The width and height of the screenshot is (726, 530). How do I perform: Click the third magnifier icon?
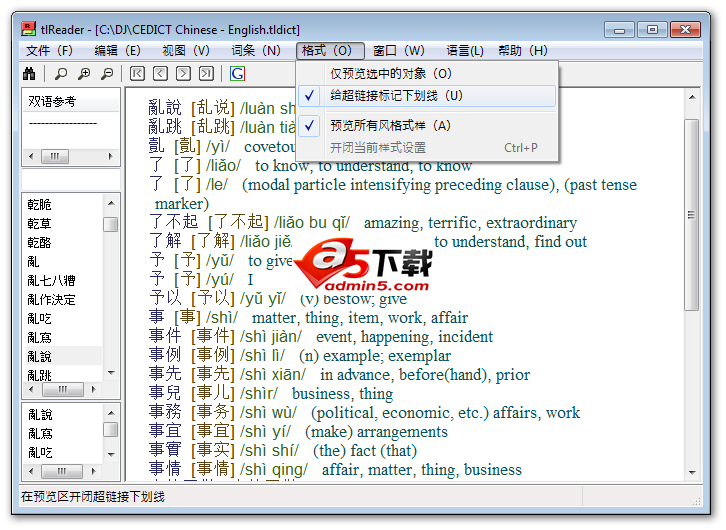tap(107, 73)
